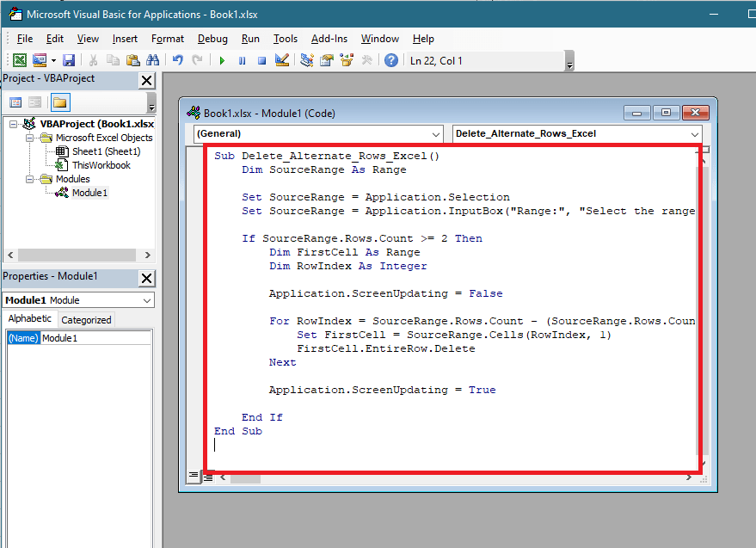The height and width of the screenshot is (548, 756).
Task: Click the (Name) property value field
Action: coord(95,338)
